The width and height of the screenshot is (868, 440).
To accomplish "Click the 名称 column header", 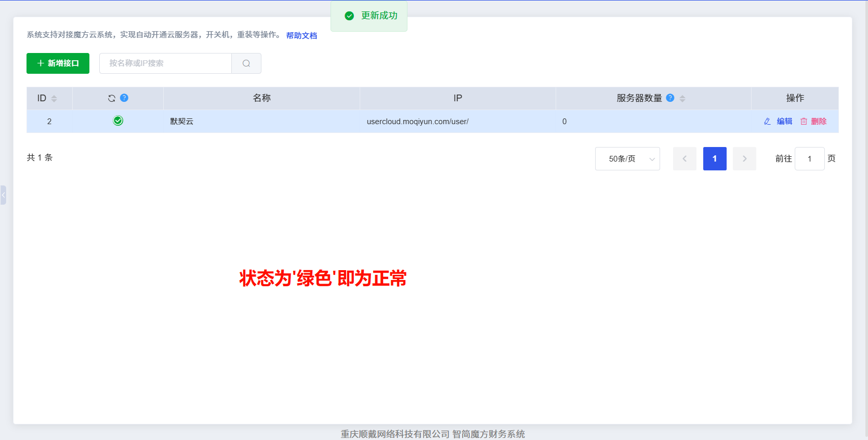I will tap(261, 98).
